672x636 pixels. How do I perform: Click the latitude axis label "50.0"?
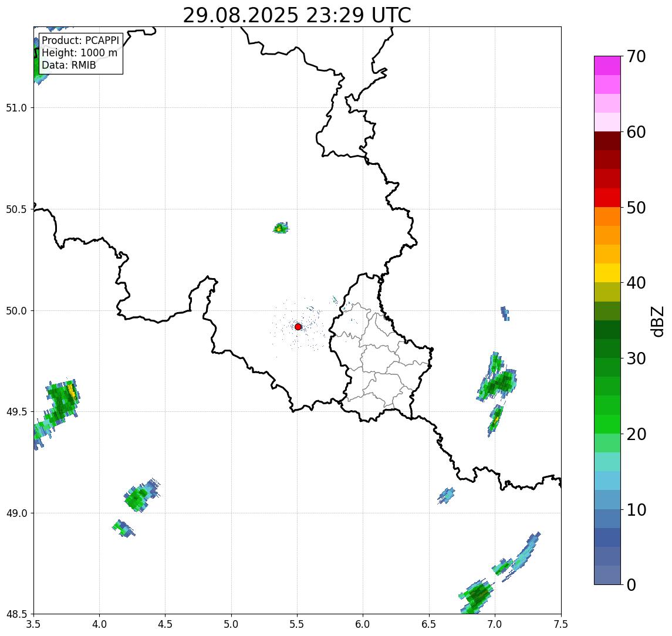click(16, 311)
